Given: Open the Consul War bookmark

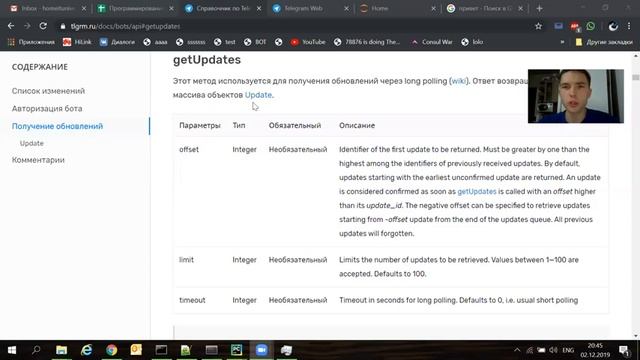Looking at the screenshot, I should point(432,42).
